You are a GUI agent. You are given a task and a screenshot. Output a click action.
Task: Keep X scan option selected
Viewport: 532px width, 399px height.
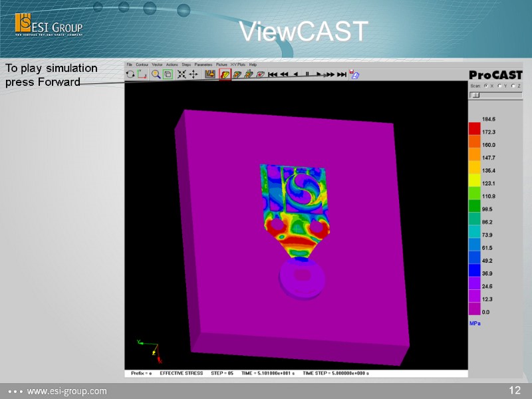pyautogui.click(x=485, y=86)
